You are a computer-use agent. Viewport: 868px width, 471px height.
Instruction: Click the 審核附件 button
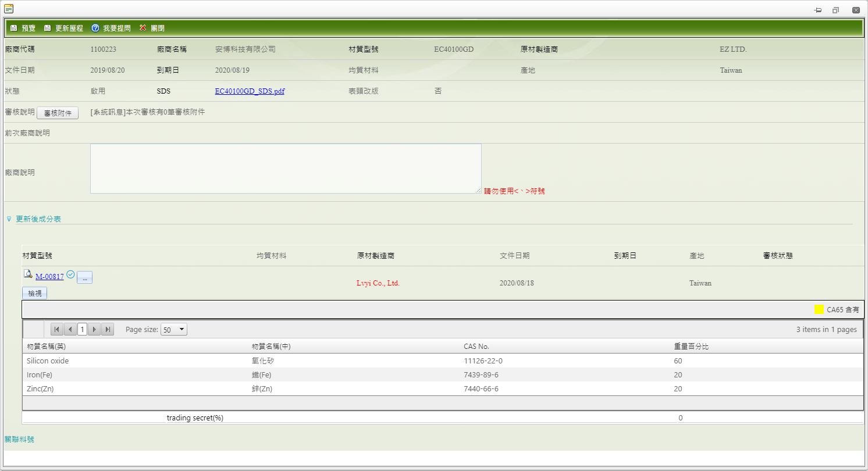(x=58, y=113)
